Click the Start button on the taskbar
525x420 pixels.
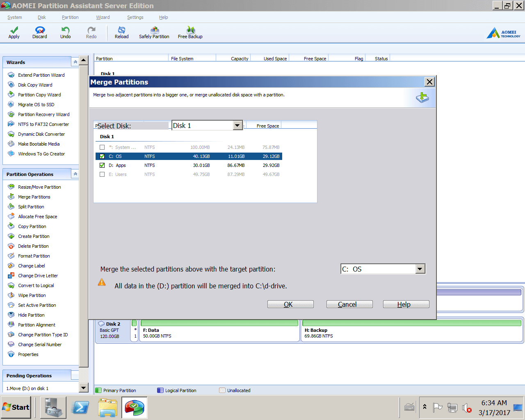pos(16,407)
